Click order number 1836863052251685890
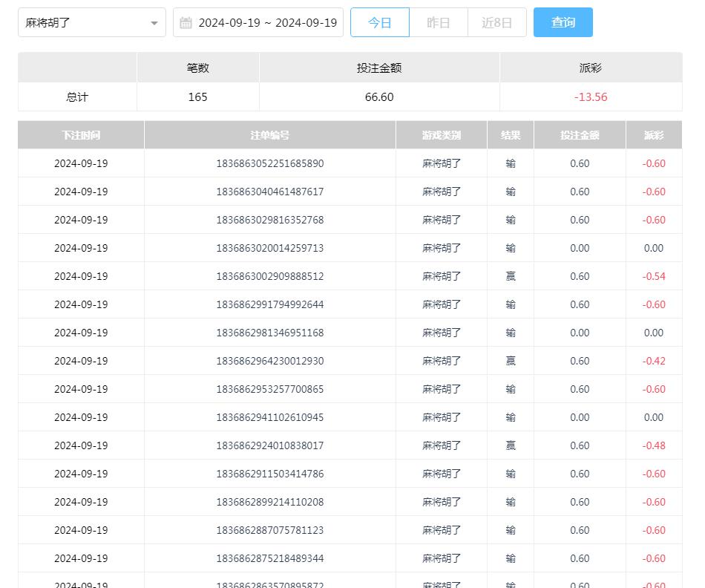The image size is (705, 588). (x=270, y=163)
